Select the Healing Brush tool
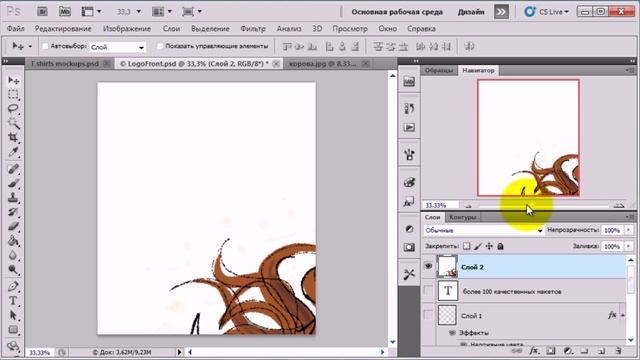Viewport: 640px width, 360px height. pyautogui.click(x=13, y=169)
